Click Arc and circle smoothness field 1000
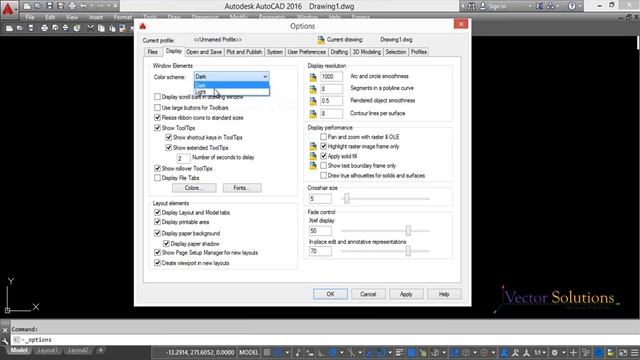This screenshot has width=640, height=360. (331, 76)
